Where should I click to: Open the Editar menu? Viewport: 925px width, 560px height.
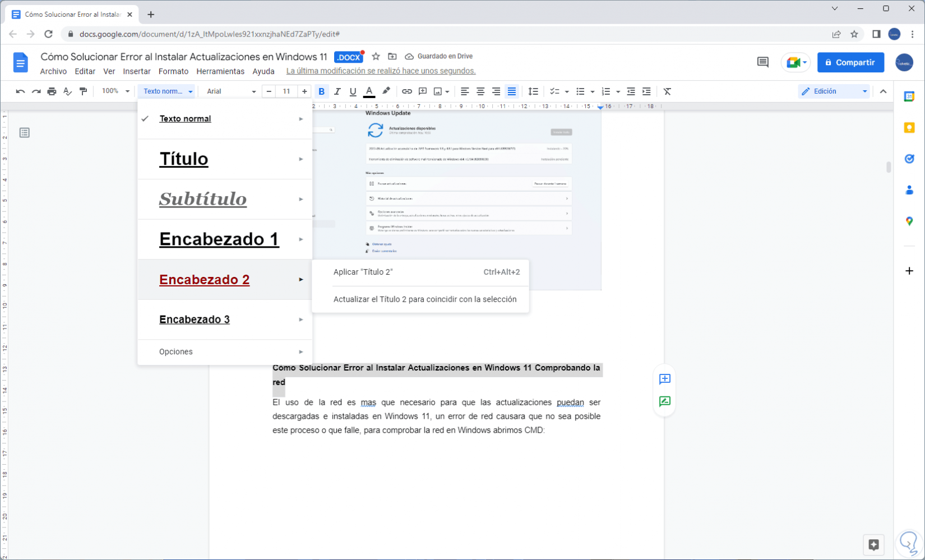click(x=85, y=71)
